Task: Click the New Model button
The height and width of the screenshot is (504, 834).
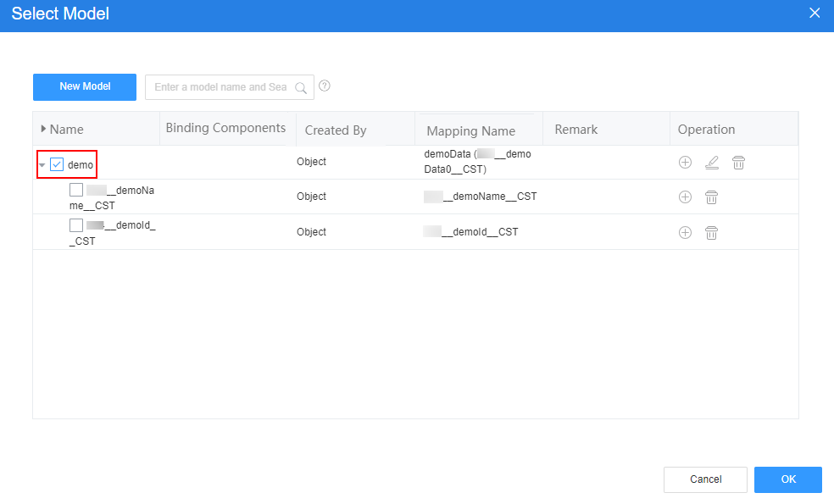Action: [85, 86]
